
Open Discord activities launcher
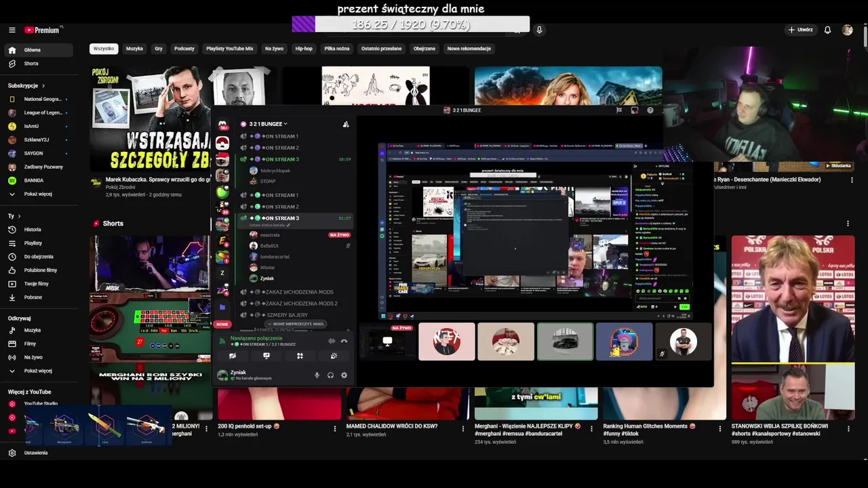pyautogui.click(x=300, y=356)
